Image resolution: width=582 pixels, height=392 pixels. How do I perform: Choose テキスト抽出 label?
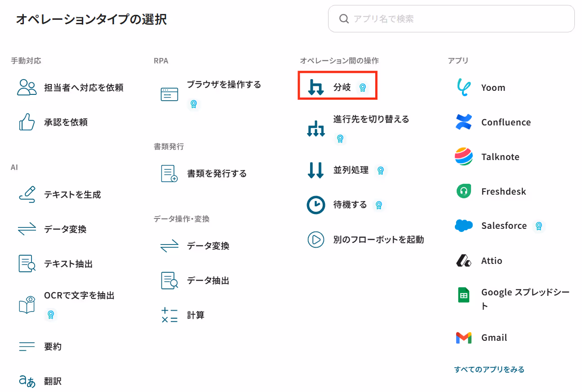point(68,264)
